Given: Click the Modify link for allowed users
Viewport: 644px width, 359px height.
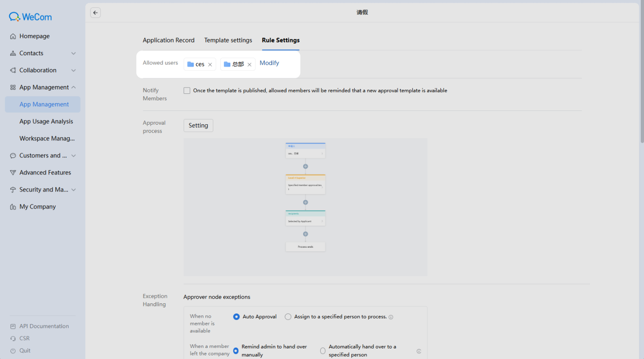Looking at the screenshot, I should point(269,63).
